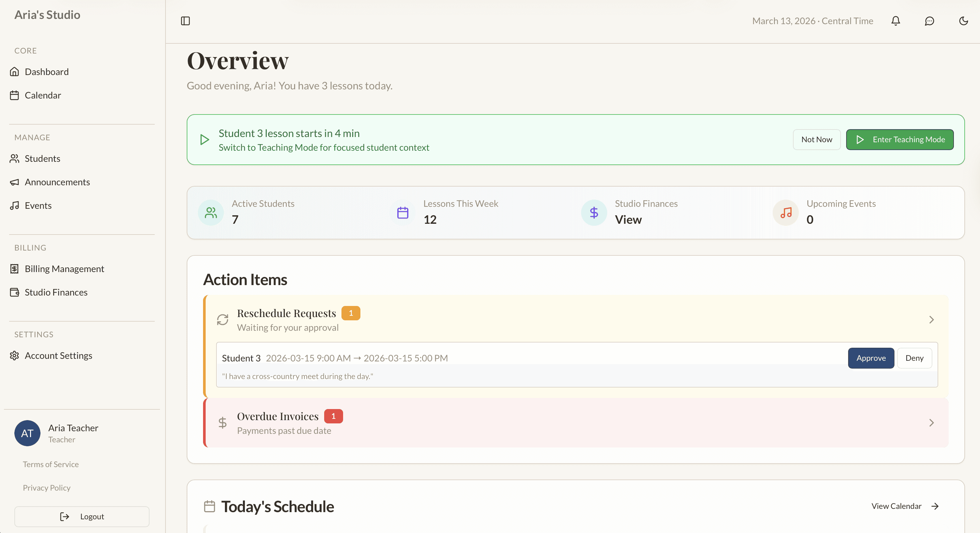Viewport: 980px width, 533px height.
Task: Click the AT profile avatar
Action: (27, 433)
